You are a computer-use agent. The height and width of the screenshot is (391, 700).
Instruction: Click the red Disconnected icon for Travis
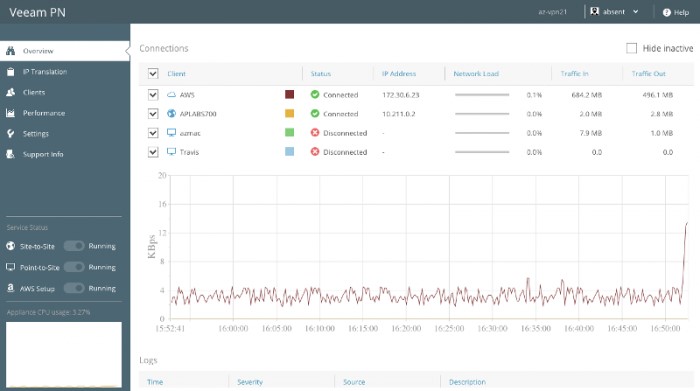(315, 152)
